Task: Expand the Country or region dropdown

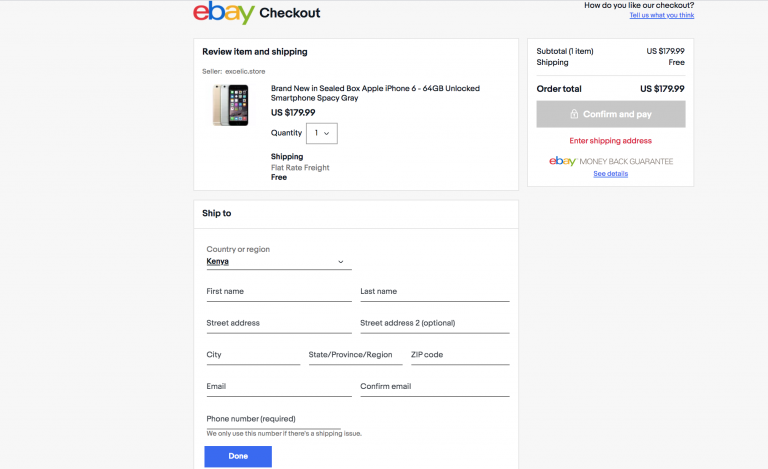Action: coord(278,262)
